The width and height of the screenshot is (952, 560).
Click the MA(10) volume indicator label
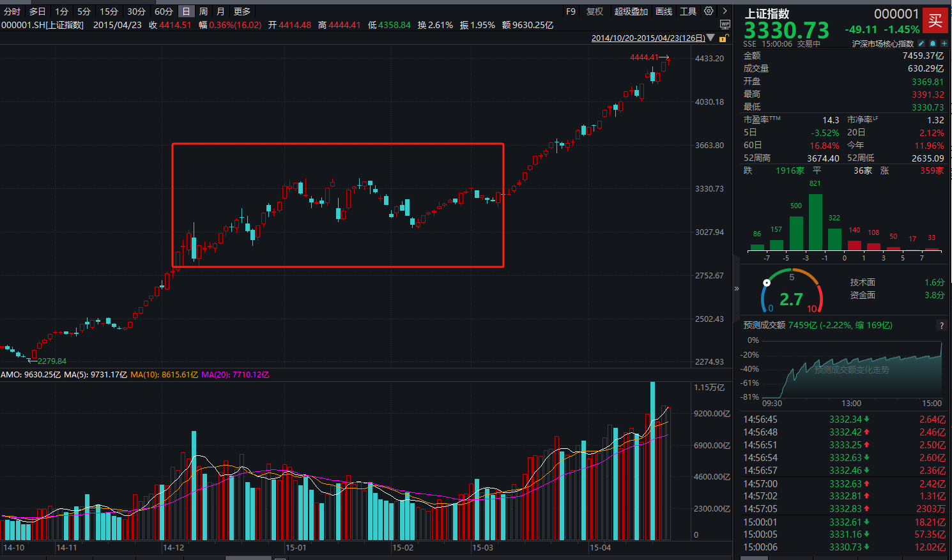164,375
